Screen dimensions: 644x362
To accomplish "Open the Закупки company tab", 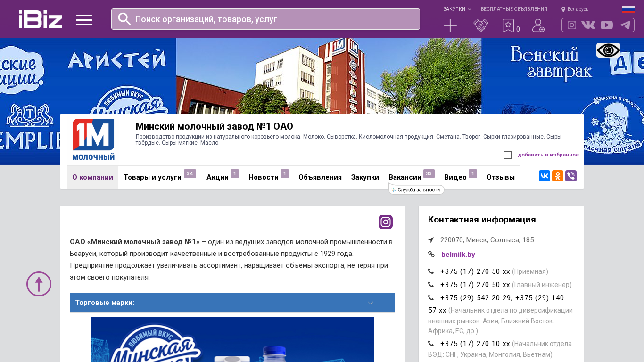I will [365, 177].
